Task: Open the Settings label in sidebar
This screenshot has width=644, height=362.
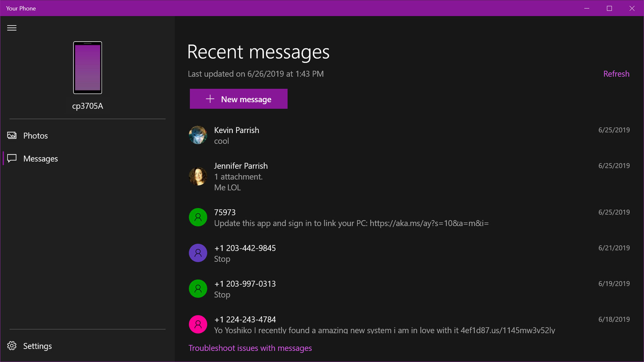Action: pyautogui.click(x=38, y=346)
